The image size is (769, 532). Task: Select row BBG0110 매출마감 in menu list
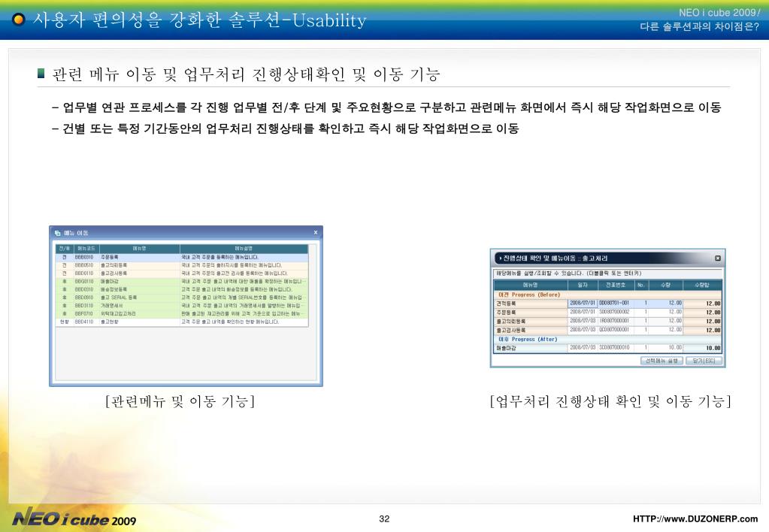182,282
